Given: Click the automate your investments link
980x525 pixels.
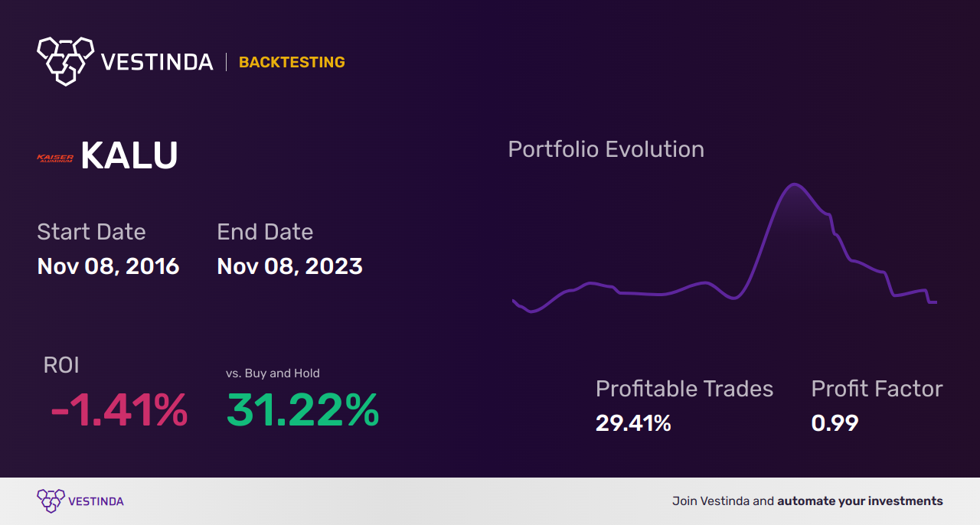Looking at the screenshot, I should 860,501.
